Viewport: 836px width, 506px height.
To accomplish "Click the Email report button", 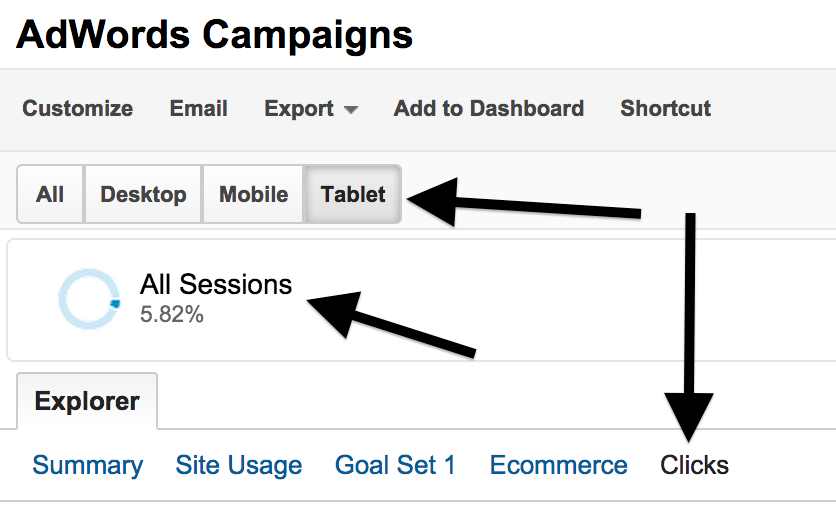I will click(198, 109).
